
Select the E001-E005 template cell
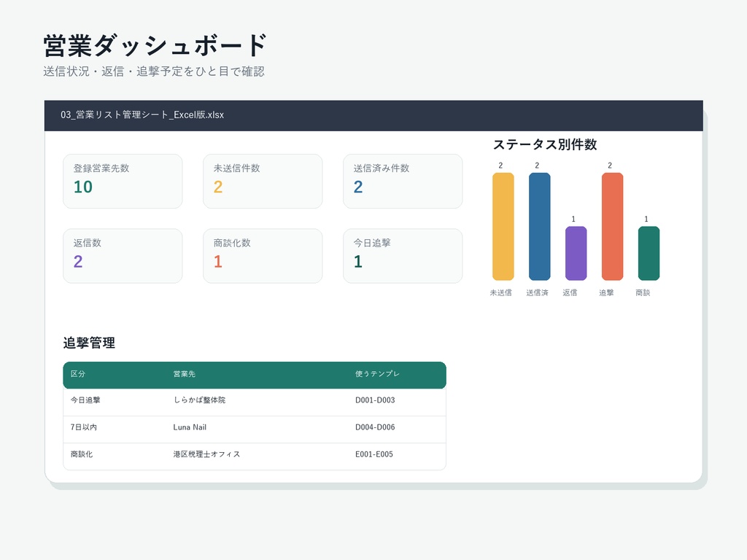point(374,454)
